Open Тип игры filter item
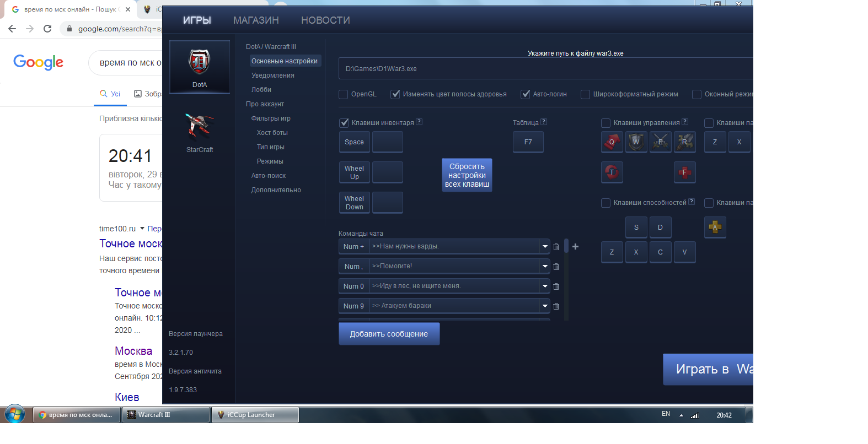The image size is (868, 444). point(270,147)
